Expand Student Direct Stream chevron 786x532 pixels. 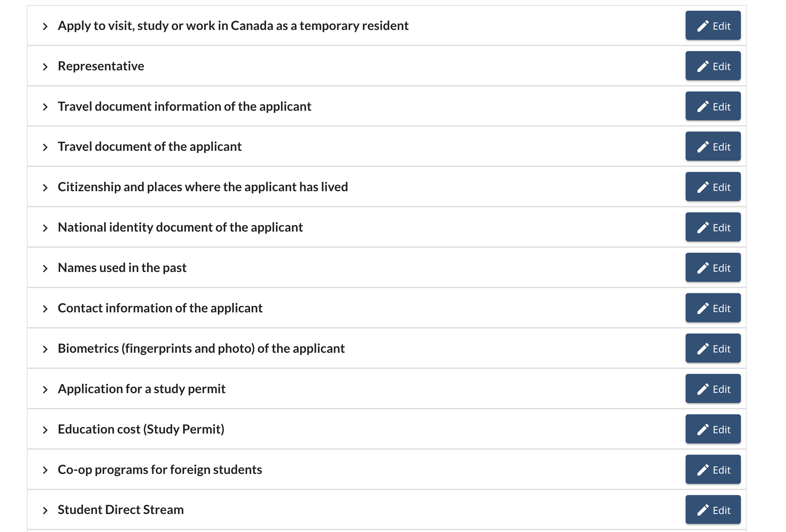click(x=45, y=510)
